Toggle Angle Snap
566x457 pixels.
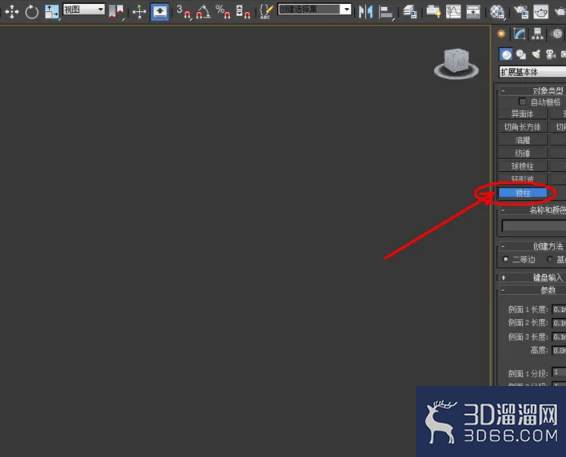pyautogui.click(x=203, y=12)
